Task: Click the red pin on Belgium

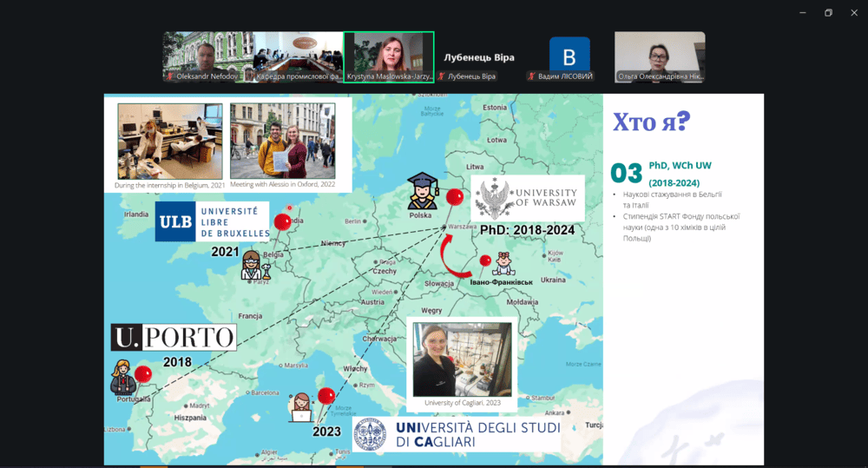Action: 282,221
